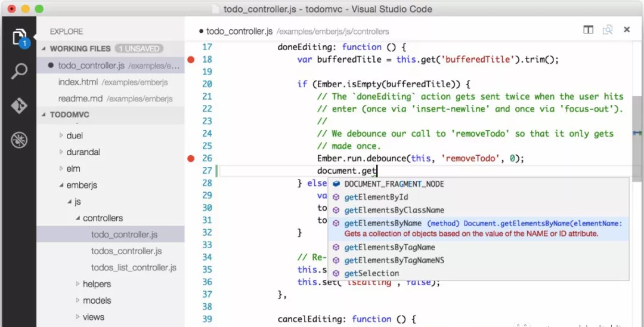The width and height of the screenshot is (644, 327).
Task: Click the unsaved dot beside todo_controller.js in working files
Action: [x=51, y=65]
